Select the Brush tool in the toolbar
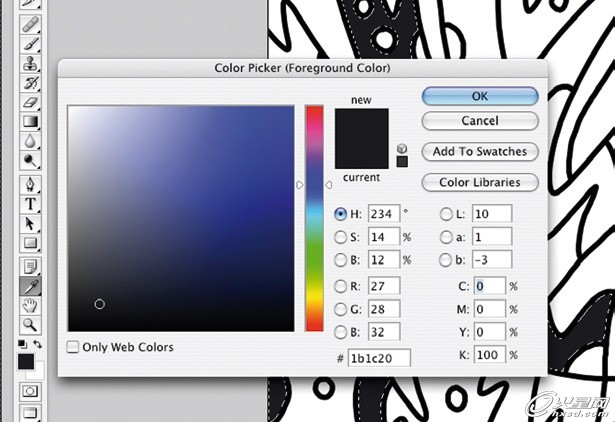Image resolution: width=615 pixels, height=422 pixels. tap(30, 44)
